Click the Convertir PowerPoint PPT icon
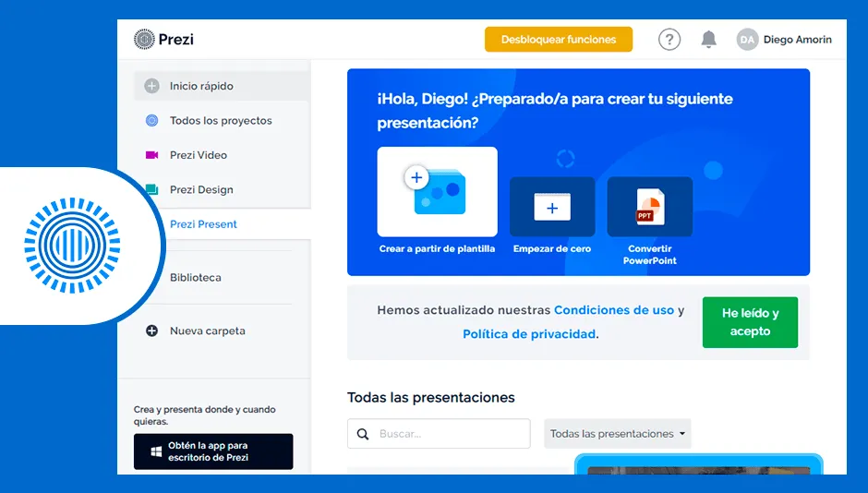This screenshot has width=868, height=493. pyautogui.click(x=650, y=207)
